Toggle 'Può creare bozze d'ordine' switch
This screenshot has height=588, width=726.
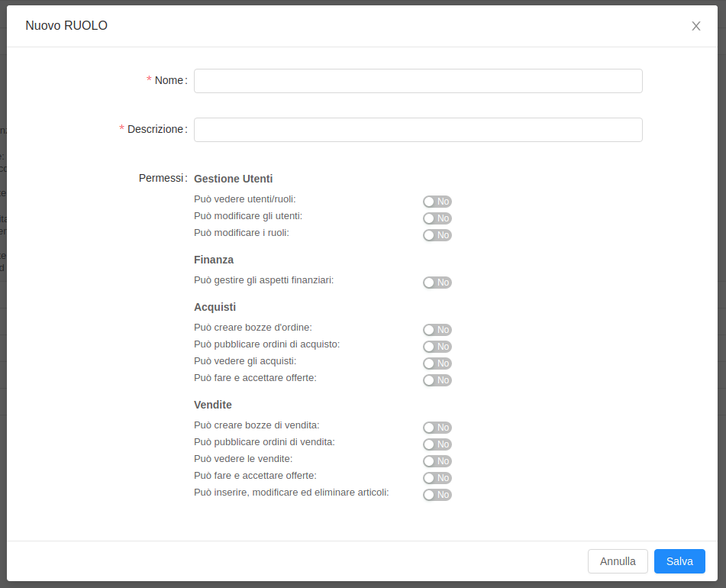point(437,330)
